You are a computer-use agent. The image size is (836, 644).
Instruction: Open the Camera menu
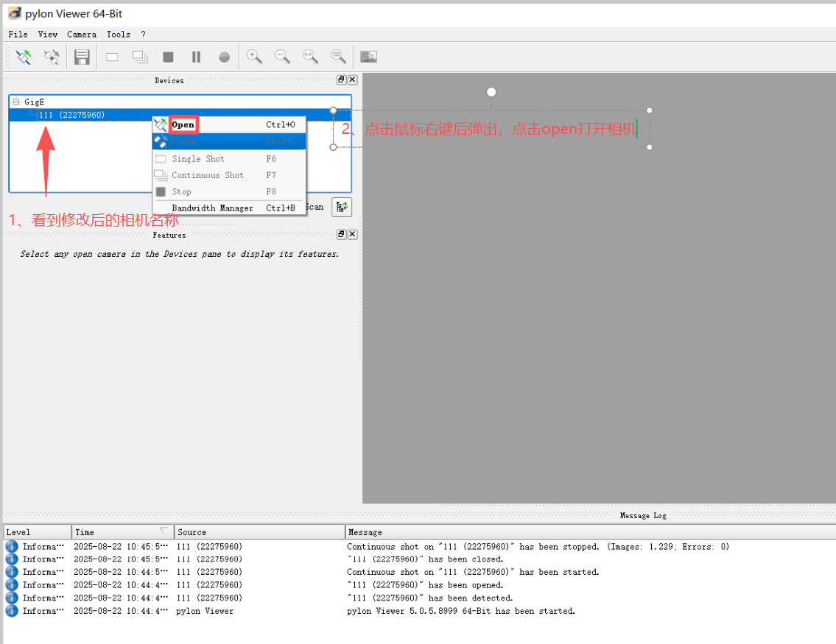coord(81,34)
